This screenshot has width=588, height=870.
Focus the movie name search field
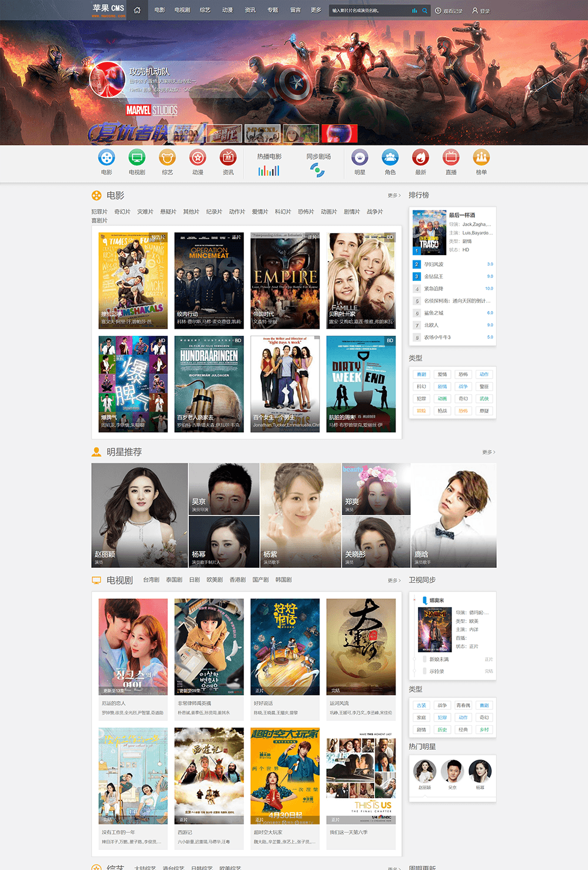[x=370, y=11]
